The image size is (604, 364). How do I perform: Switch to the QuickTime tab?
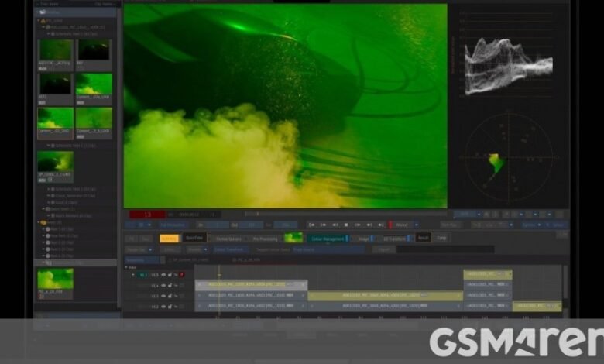click(x=194, y=239)
